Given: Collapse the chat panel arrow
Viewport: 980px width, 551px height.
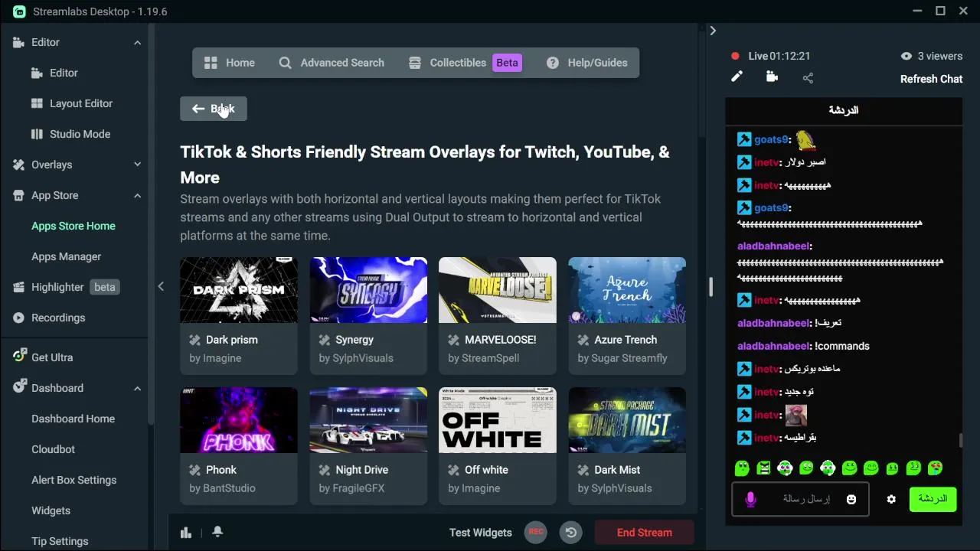Looking at the screenshot, I should point(713,31).
